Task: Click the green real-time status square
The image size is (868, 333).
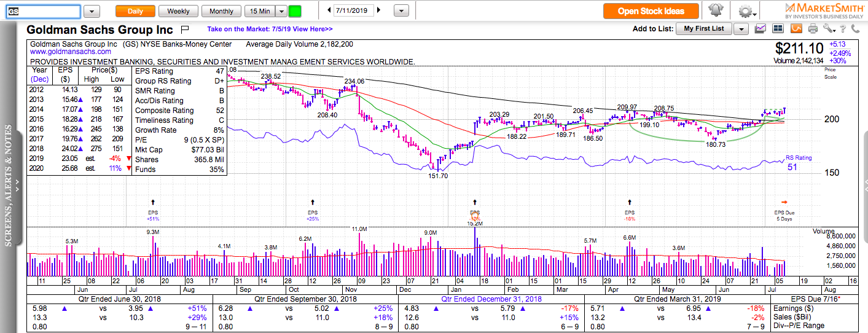Action: 295,11
